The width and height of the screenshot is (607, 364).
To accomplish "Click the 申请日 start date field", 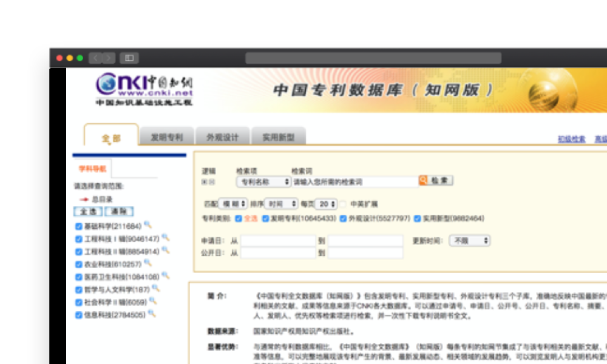I will coord(278,241).
